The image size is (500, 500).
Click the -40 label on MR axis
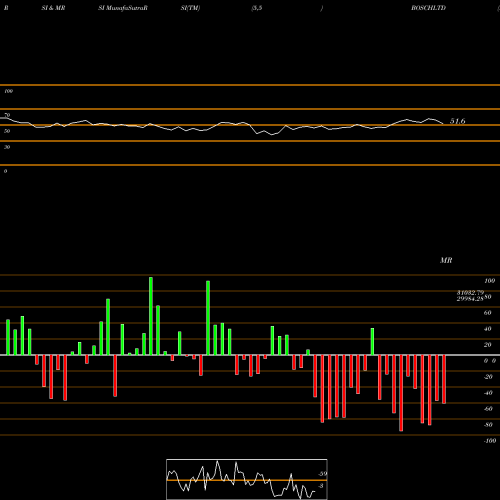(488, 393)
